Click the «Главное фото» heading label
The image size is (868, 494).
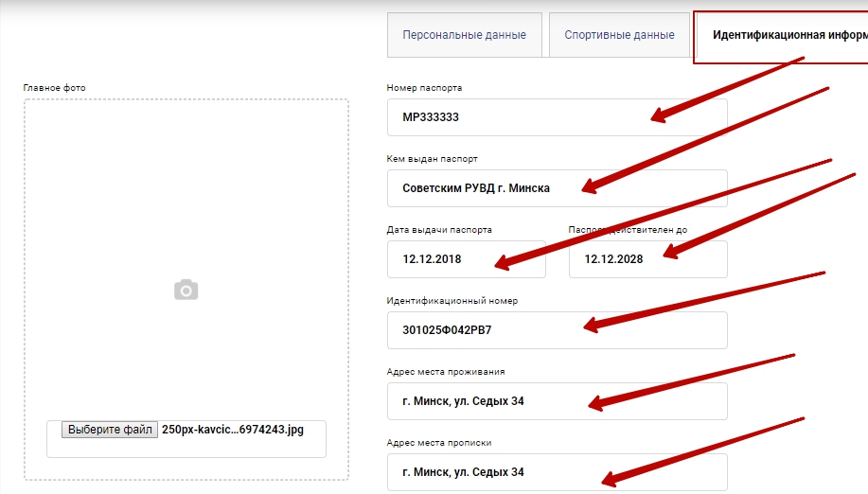tap(54, 88)
